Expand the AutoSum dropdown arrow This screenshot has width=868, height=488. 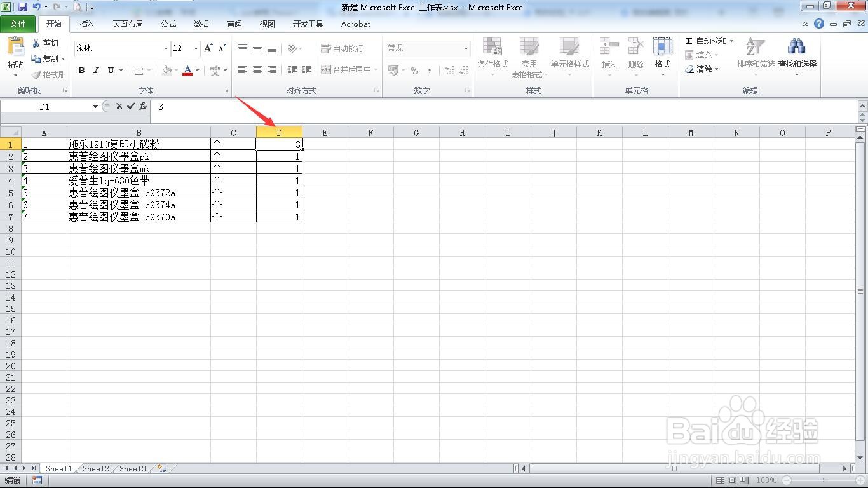[x=731, y=41]
